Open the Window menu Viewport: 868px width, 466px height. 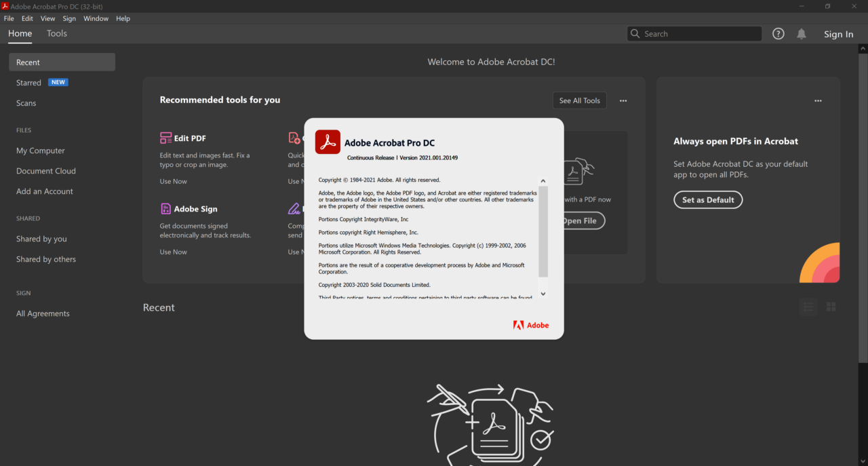96,18
